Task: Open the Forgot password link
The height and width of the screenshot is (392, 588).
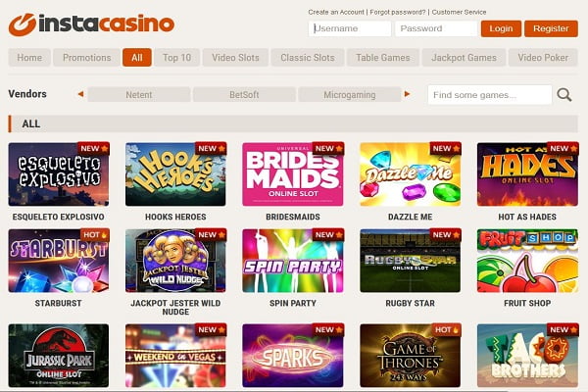Action: 398,12
